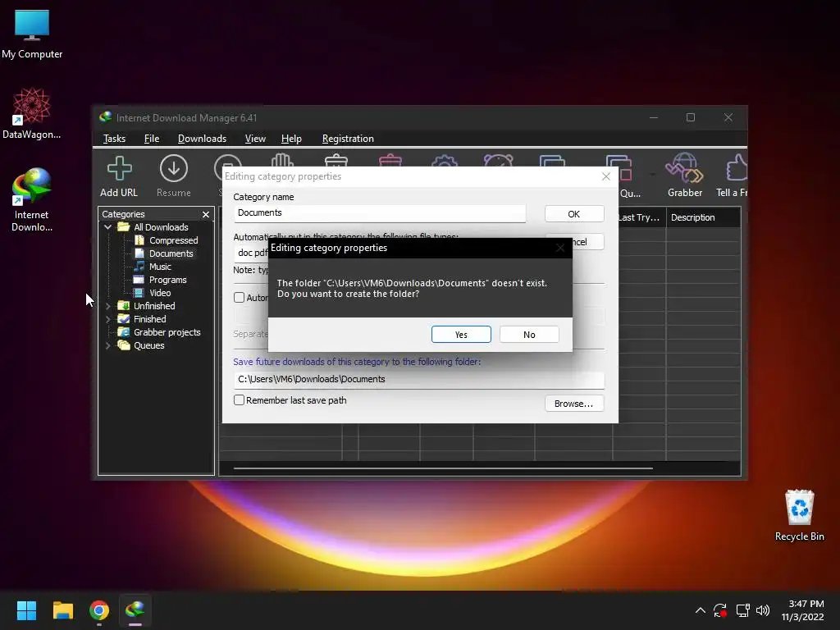
Task: Click the save folder path field
Action: click(419, 379)
